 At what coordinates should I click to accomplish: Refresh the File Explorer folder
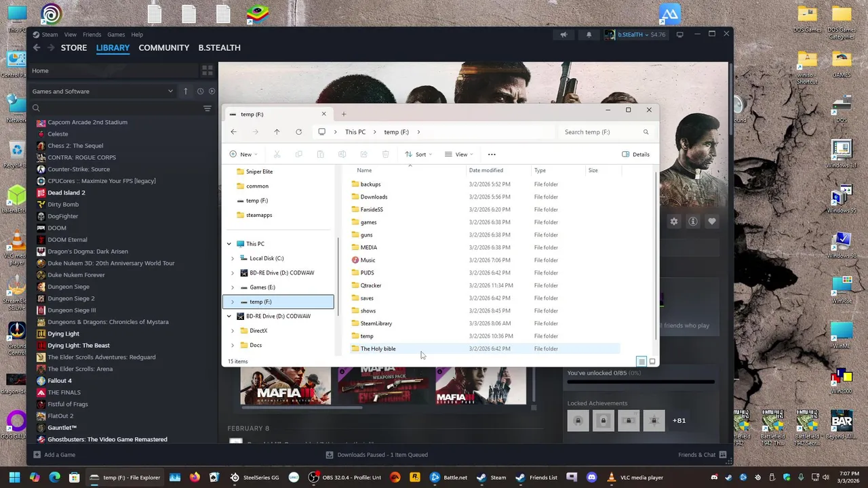(298, 132)
